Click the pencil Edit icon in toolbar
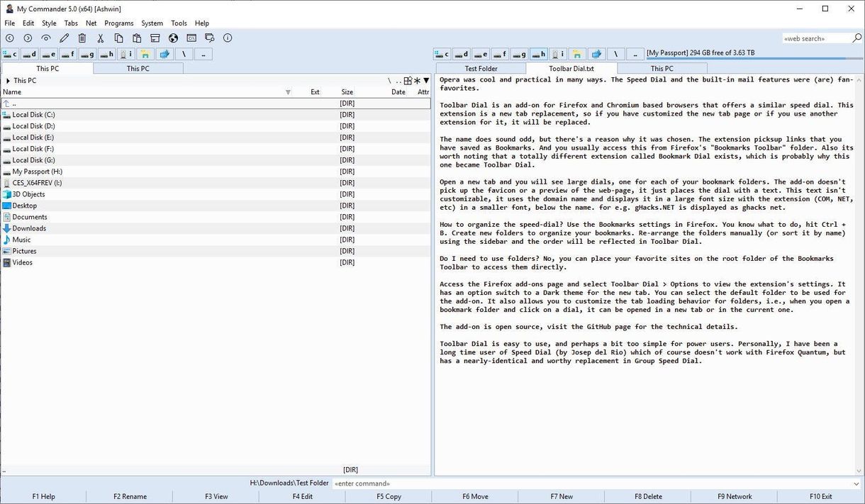This screenshot has width=865, height=504. coord(65,38)
